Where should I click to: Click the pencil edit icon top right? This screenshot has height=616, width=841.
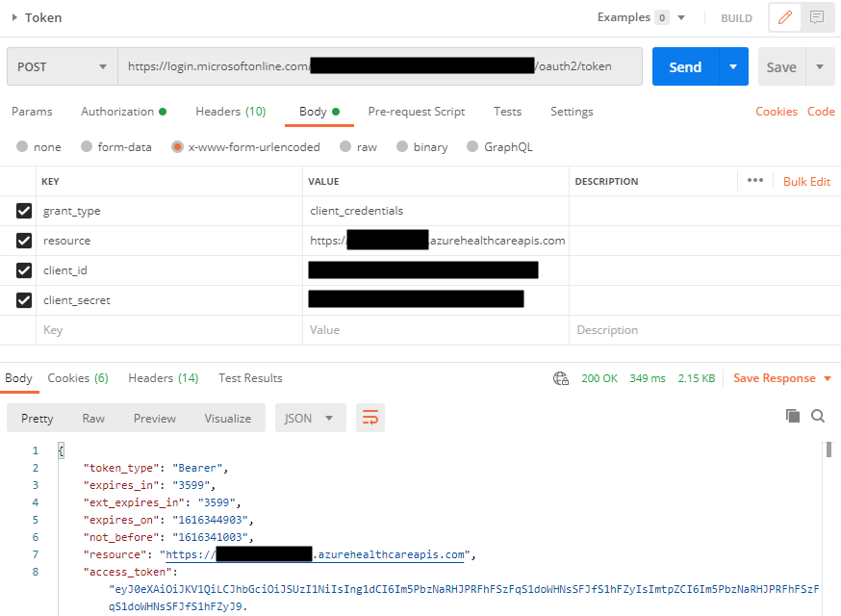pos(785,17)
